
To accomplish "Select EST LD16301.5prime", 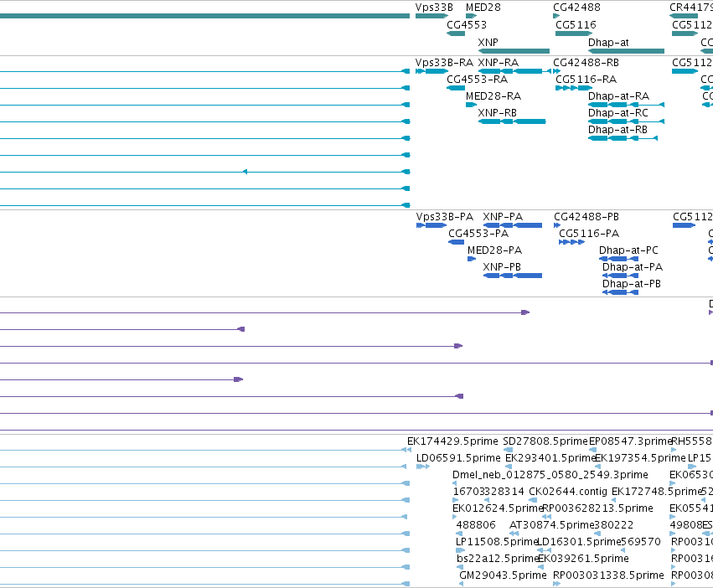I will point(579,542).
